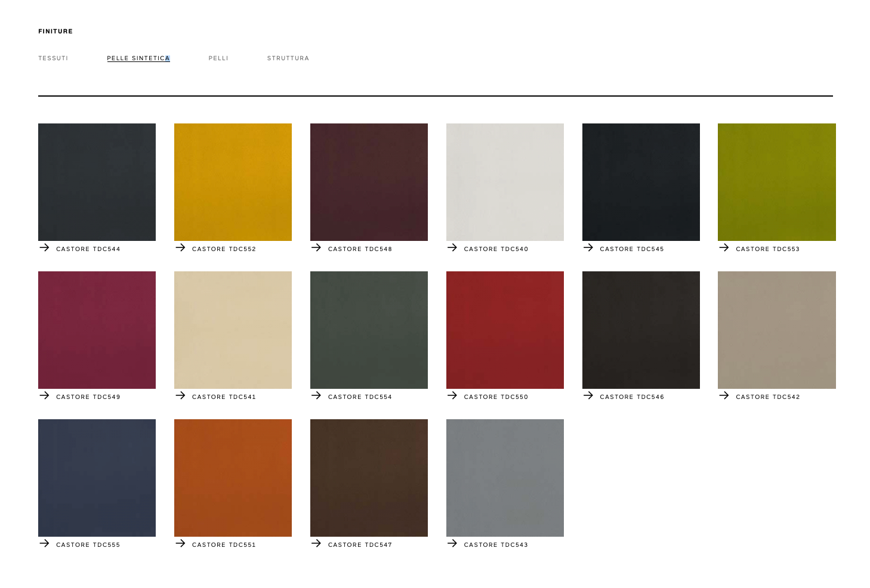
Task: Hit the arrow icon for Castore TDC553
Action: tap(724, 247)
